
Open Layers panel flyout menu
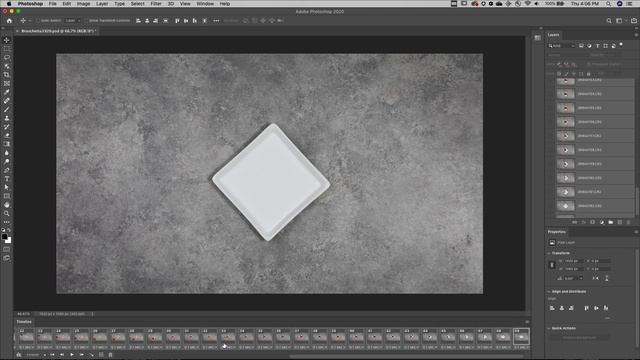[x=636, y=35]
